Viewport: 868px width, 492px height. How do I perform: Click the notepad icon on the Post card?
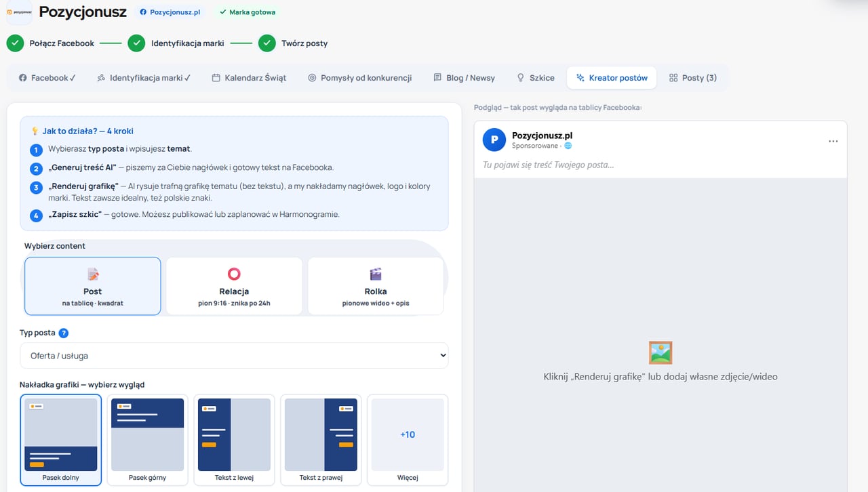(x=93, y=274)
